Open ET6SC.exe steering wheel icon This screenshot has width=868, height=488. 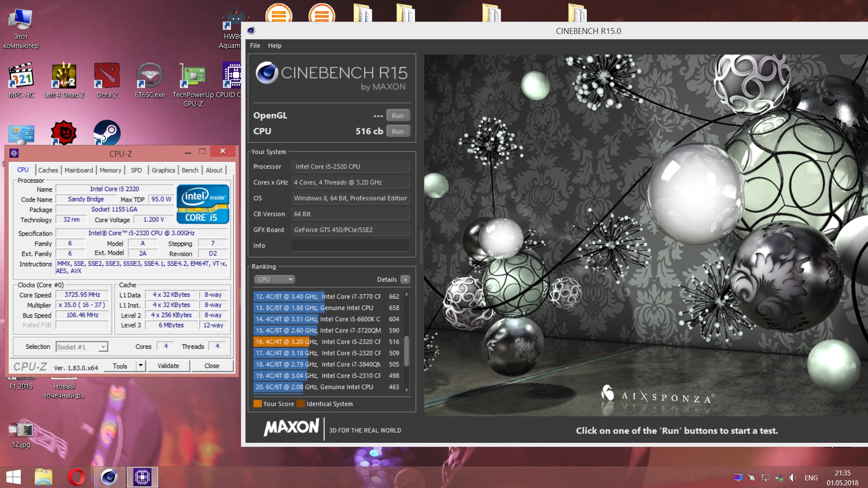coord(150,80)
